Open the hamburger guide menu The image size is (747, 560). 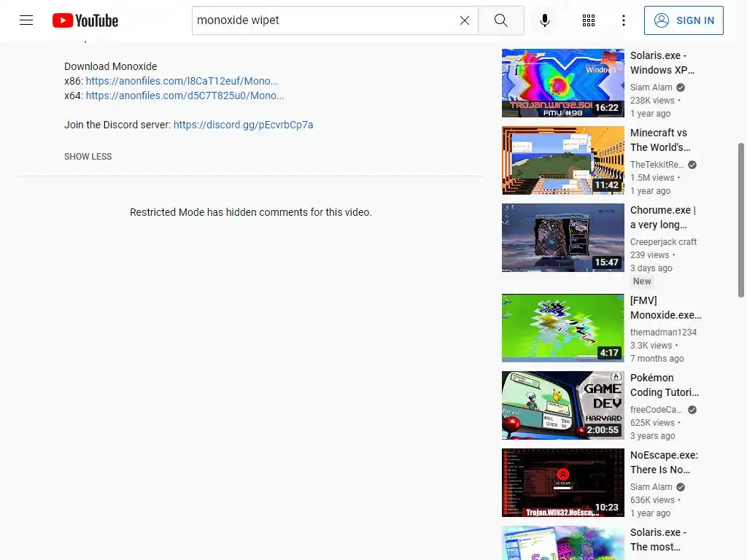[26, 20]
